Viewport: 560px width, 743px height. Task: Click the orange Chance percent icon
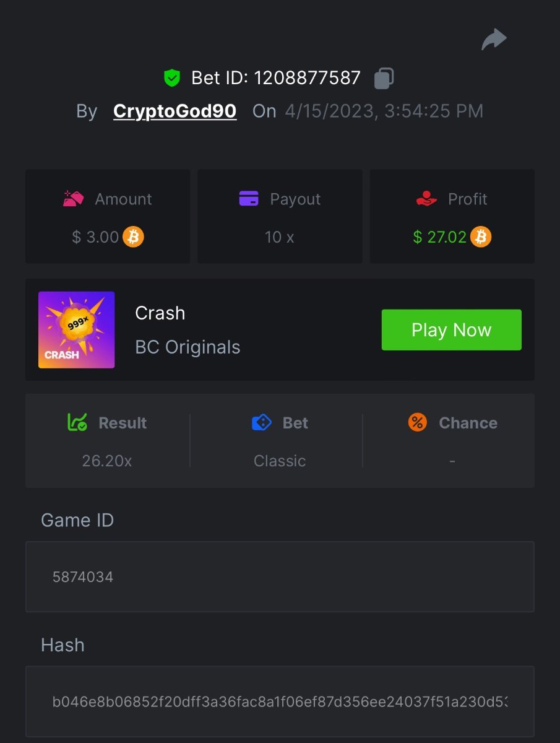pos(418,423)
